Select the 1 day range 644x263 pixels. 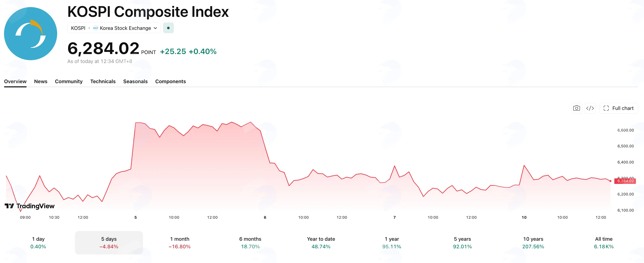38,243
